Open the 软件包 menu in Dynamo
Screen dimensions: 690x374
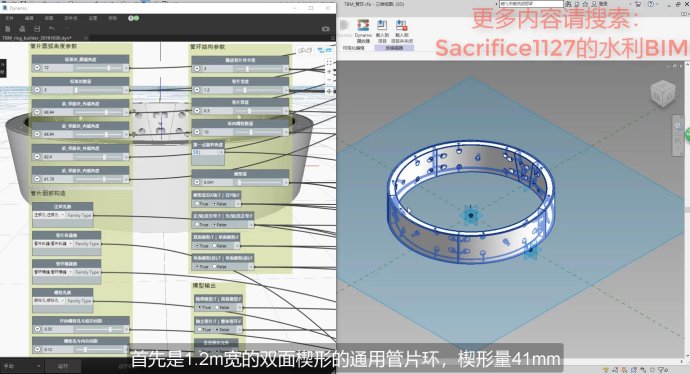pyautogui.click(x=70, y=18)
